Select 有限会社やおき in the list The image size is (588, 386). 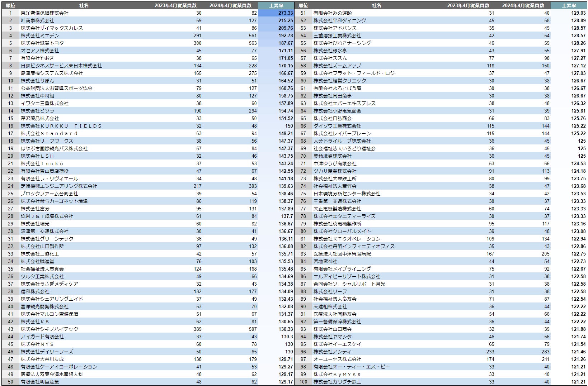37,58
